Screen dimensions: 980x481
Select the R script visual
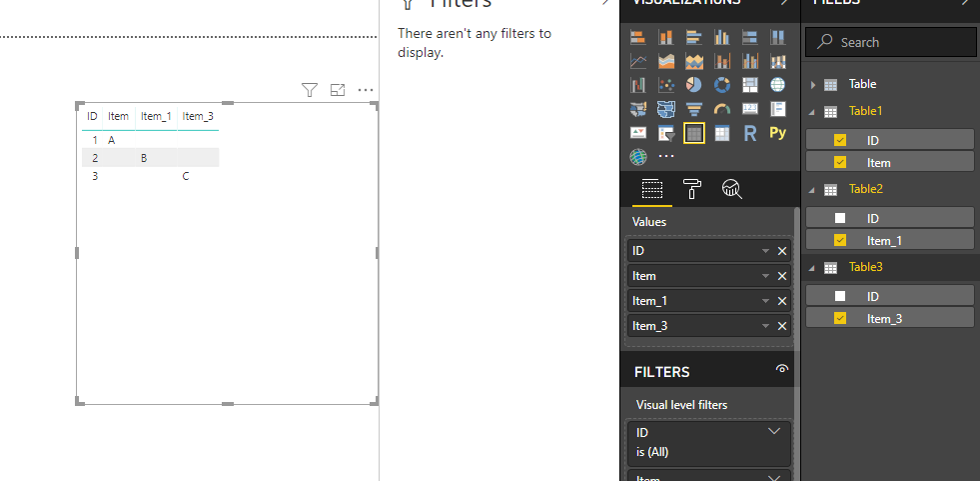coord(750,133)
